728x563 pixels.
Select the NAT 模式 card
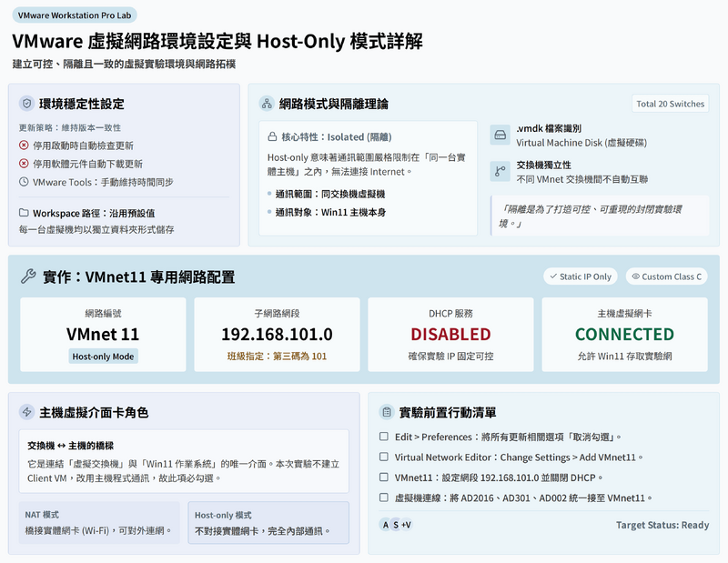point(100,523)
